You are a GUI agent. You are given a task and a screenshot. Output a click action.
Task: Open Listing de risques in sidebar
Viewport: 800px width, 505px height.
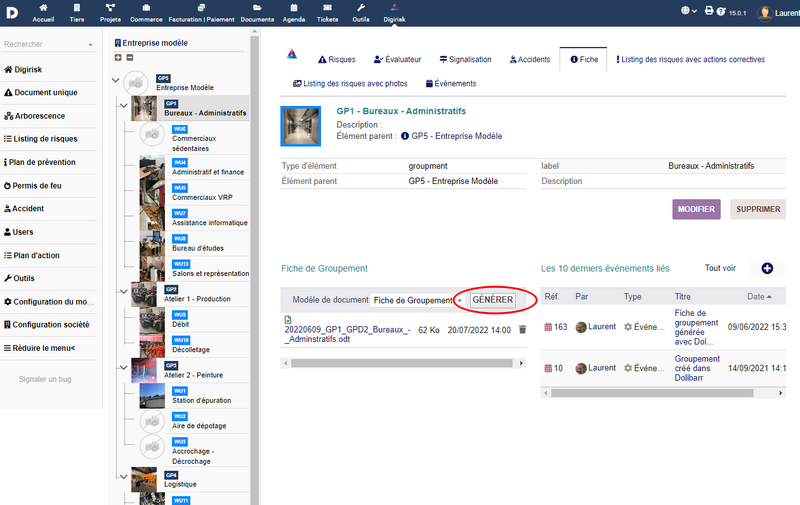pyautogui.click(x=41, y=139)
